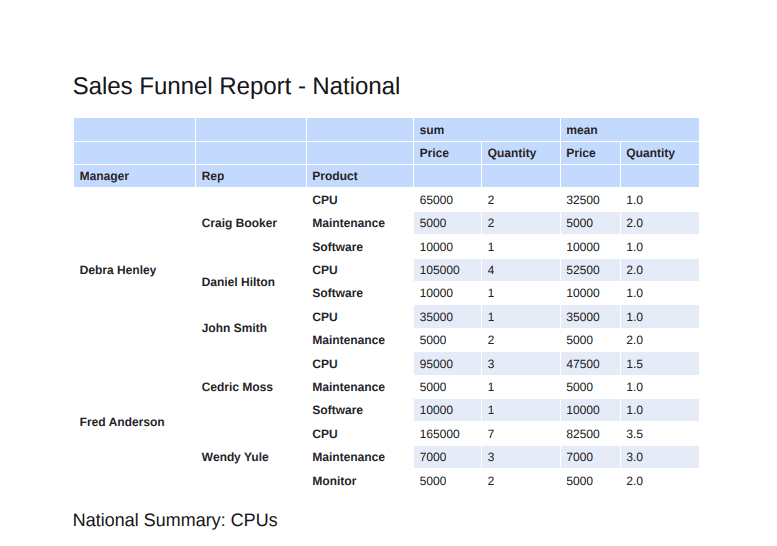Click the 'Cedric Moss' rep cell
The width and height of the screenshot is (777, 546).
click(x=237, y=387)
